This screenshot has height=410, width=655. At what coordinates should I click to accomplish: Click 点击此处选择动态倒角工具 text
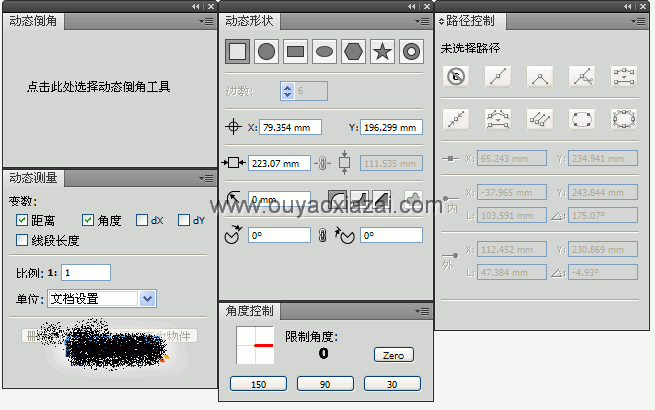click(x=99, y=87)
